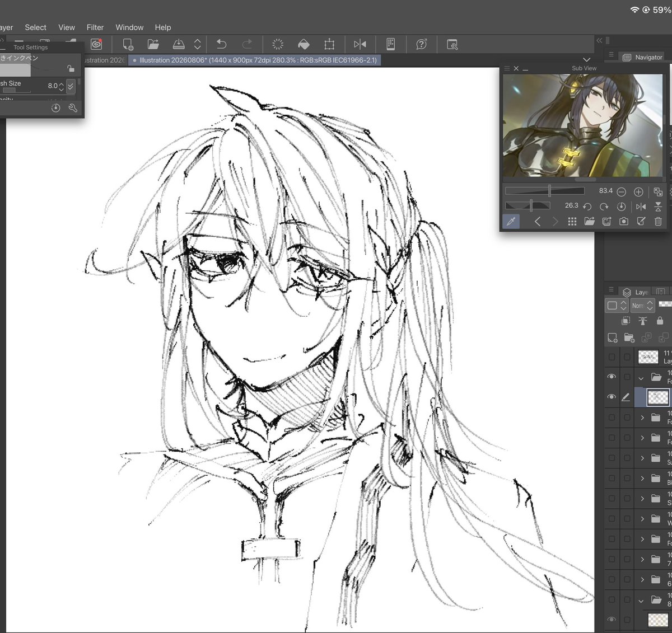Toggle the Sub View eyedropper auto-switch
This screenshot has height=633, width=672.
(511, 222)
